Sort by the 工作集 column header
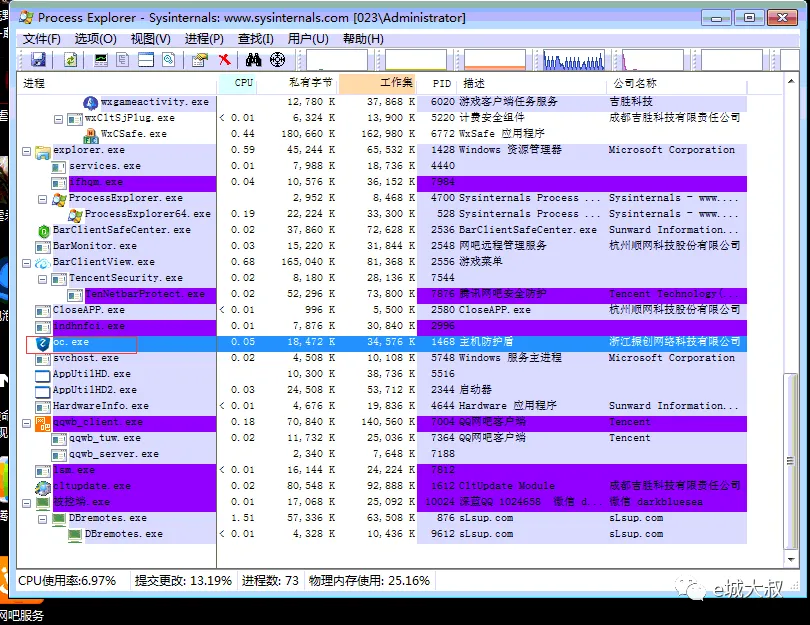Image resolution: width=810 pixels, height=625 pixels. tap(377, 83)
